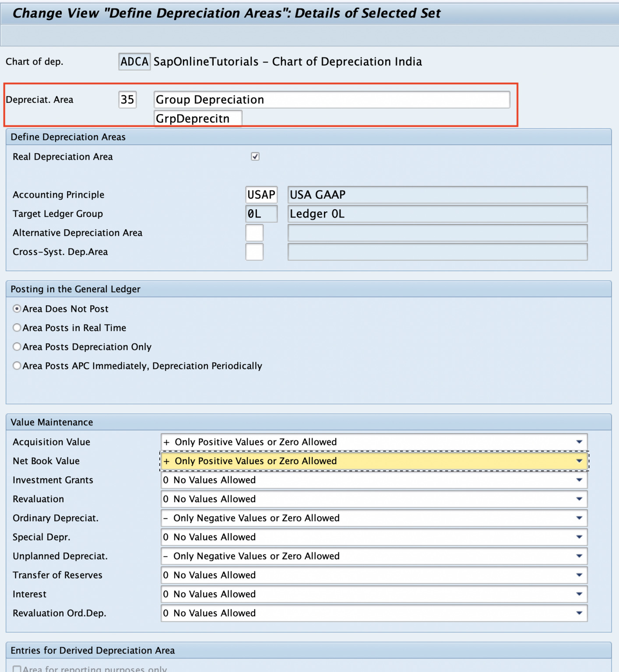This screenshot has width=619, height=672.
Task: Click the Group Depreciation description field
Action: (x=332, y=100)
